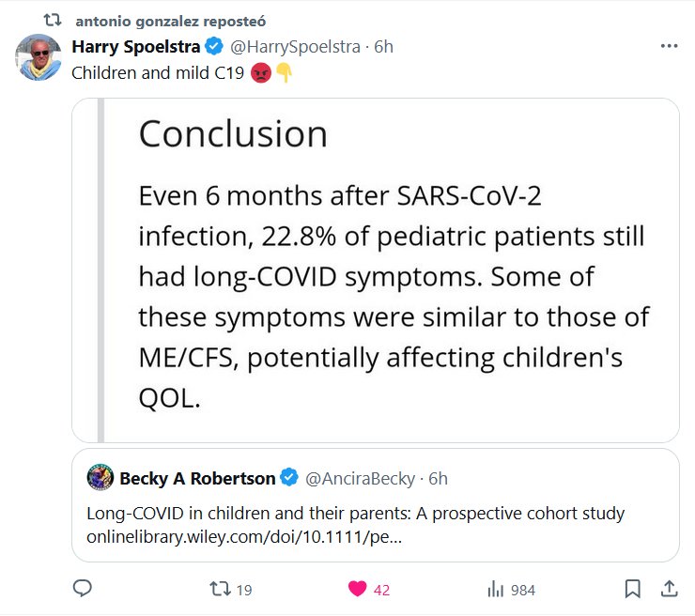This screenshot has width=695, height=616.
Task: Click the 6h timestamp beside @HarrySpoelstra
Action: tap(383, 46)
